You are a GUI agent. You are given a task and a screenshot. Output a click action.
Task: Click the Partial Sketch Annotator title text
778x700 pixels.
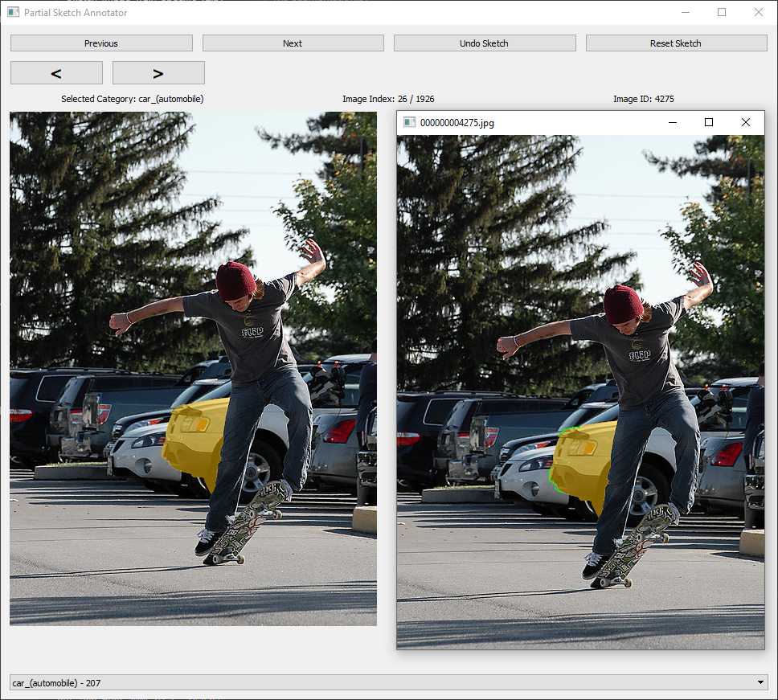76,12
